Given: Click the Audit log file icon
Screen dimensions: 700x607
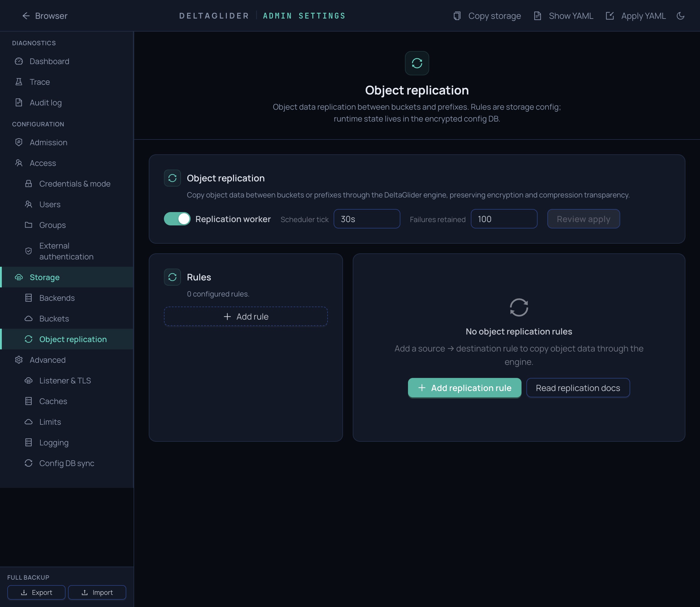Looking at the screenshot, I should pyautogui.click(x=19, y=102).
